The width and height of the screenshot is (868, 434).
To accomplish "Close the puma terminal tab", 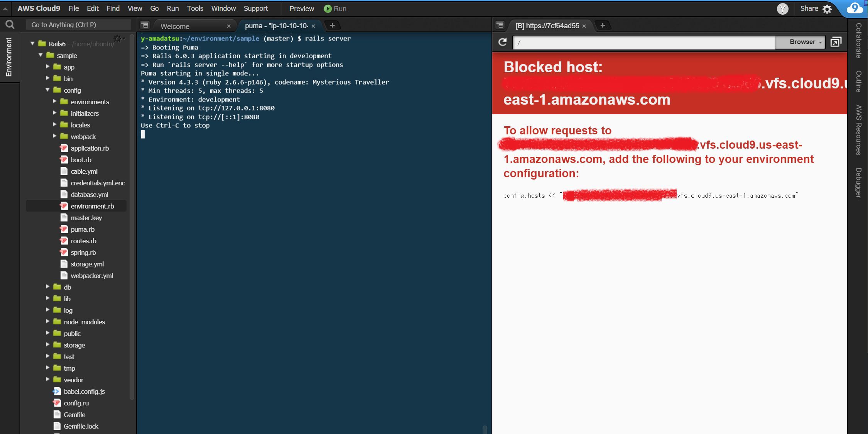I will [x=313, y=26].
